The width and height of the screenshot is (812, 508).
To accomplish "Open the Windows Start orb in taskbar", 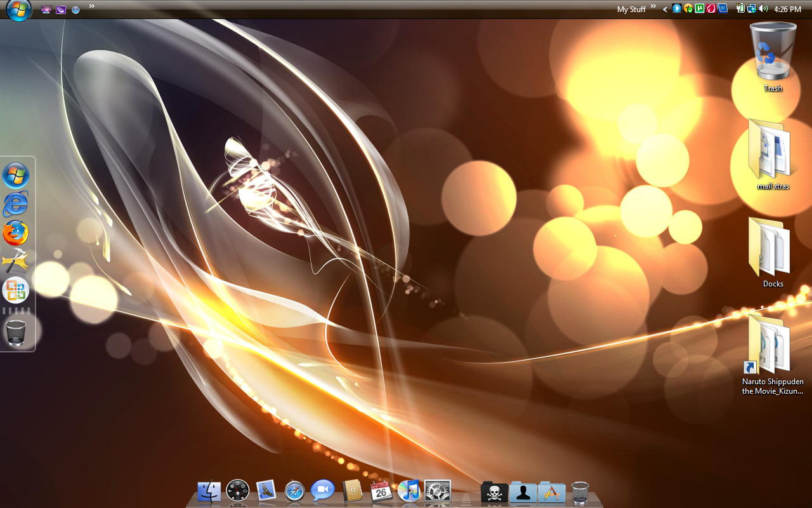I will (19, 10).
